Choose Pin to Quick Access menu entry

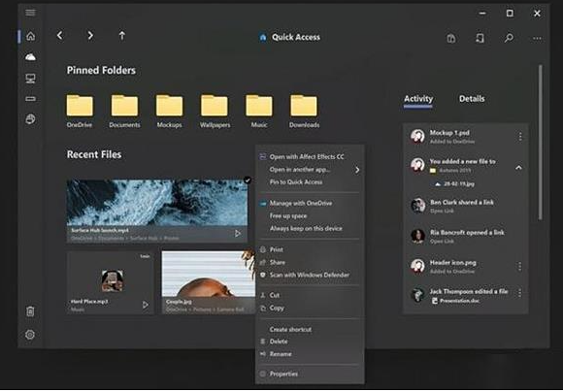pyautogui.click(x=296, y=182)
